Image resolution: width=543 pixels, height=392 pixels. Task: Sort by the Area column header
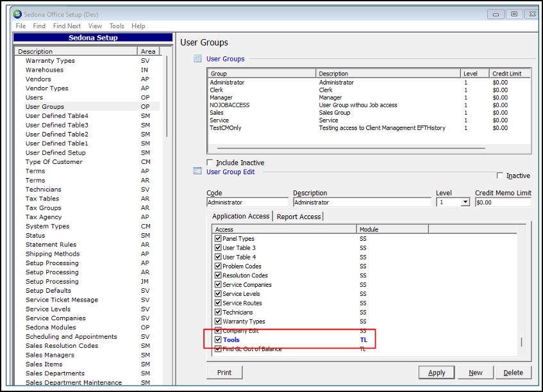click(148, 51)
